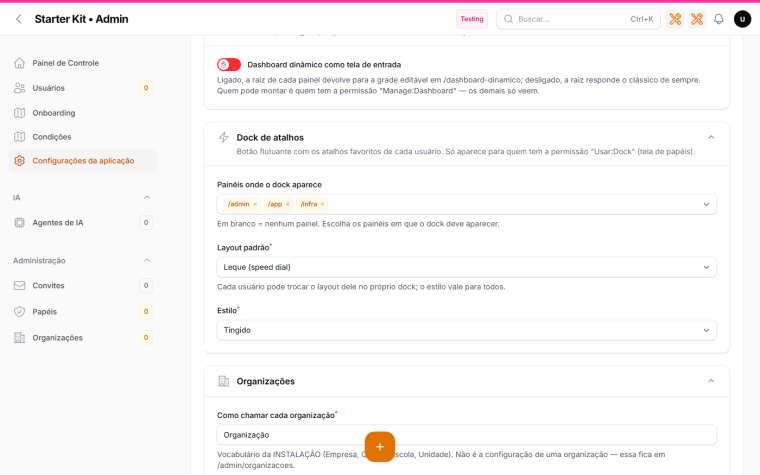Click the Usuários people icon

point(19,88)
